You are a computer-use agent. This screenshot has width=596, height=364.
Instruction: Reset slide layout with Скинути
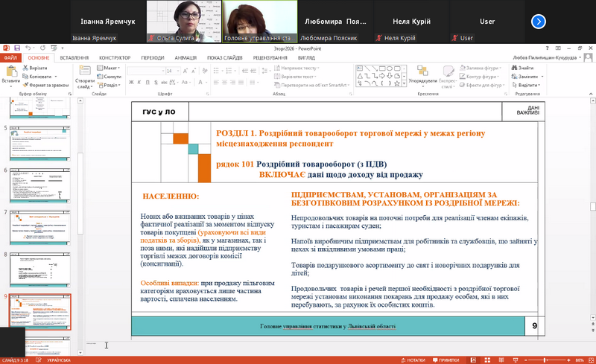click(109, 77)
